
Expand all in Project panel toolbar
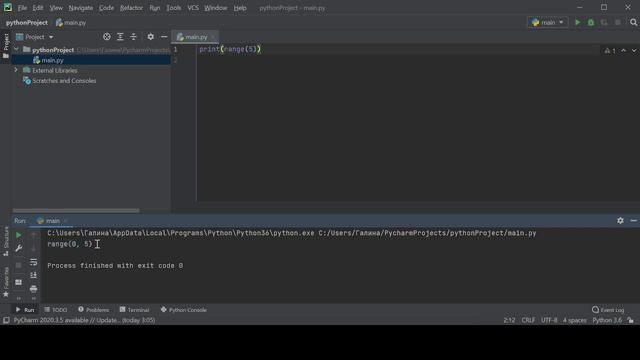(120, 37)
